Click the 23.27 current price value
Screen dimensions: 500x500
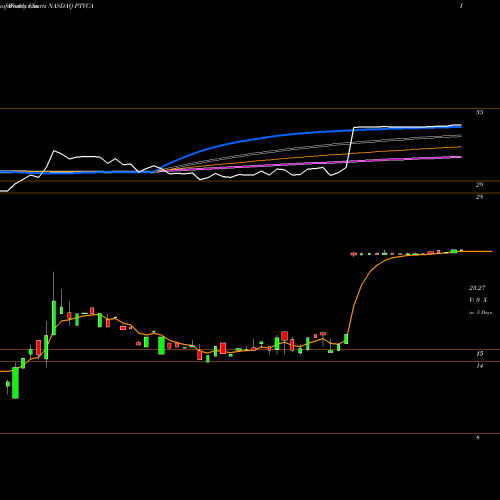click(x=477, y=287)
